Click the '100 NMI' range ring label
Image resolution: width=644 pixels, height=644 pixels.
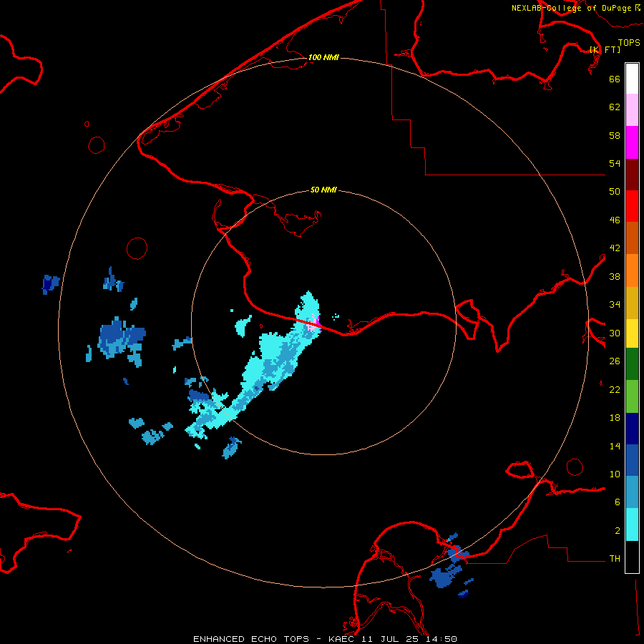point(323,57)
